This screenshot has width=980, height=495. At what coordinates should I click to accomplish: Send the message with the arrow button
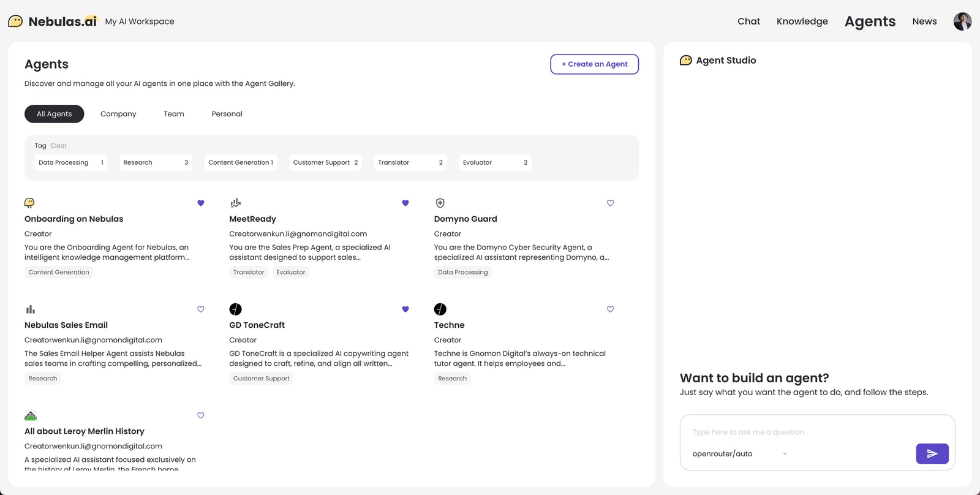coord(932,453)
